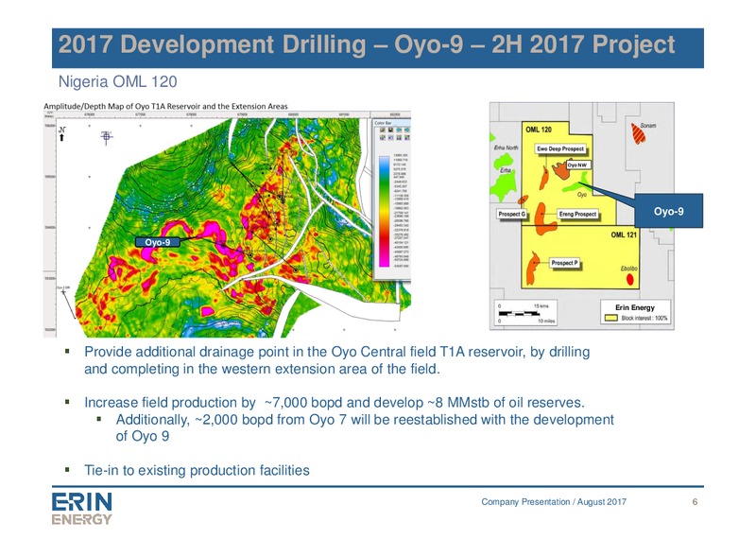Click the slide title '2017 Development Drilling'
This screenshot has width=756, height=539.
click(x=367, y=44)
